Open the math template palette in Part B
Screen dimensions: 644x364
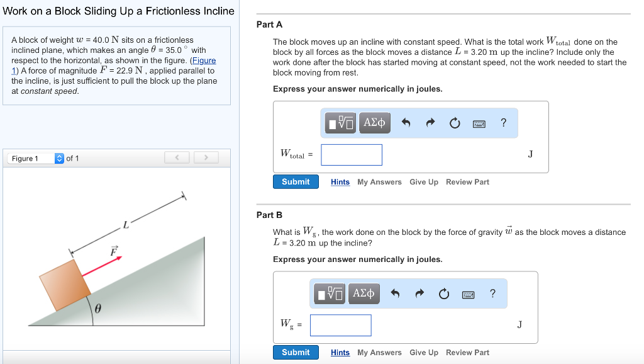(x=329, y=293)
